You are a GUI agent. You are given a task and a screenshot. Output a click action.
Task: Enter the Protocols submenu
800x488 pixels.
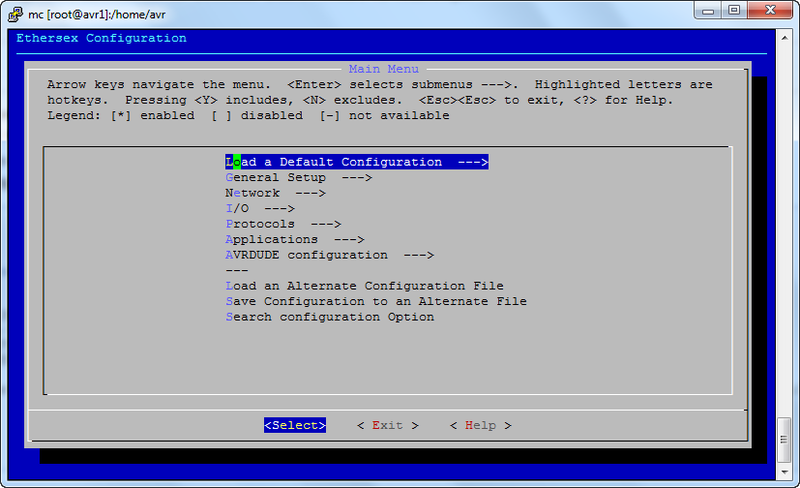[x=283, y=224]
